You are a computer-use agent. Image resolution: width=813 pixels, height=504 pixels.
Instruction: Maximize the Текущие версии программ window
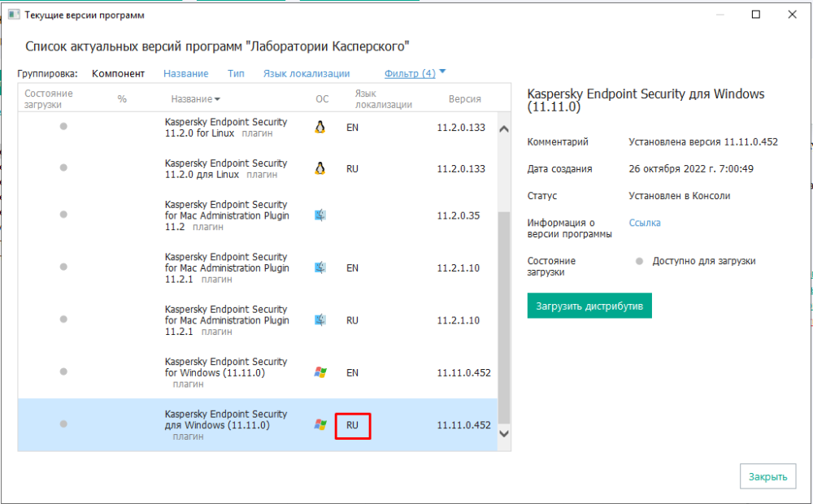click(756, 15)
